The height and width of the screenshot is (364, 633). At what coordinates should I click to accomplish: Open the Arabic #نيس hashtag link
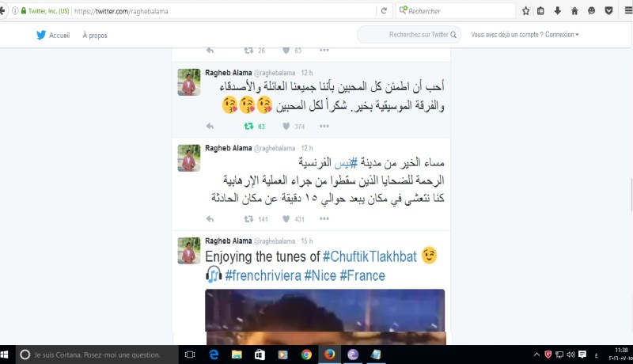pos(346,163)
